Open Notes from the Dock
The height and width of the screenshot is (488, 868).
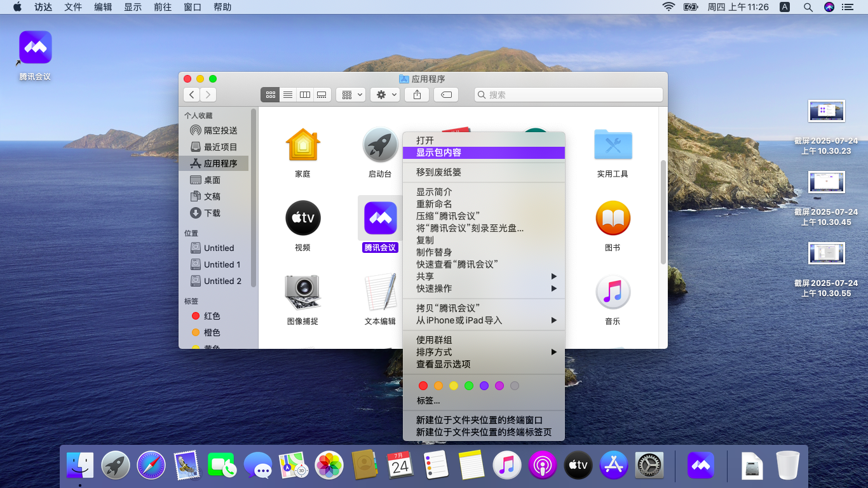[471, 466]
